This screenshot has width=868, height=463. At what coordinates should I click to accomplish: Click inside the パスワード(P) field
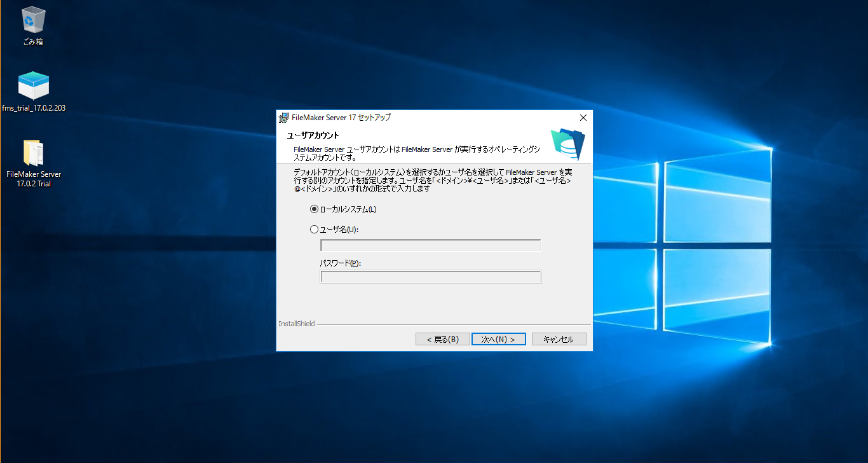coord(430,276)
